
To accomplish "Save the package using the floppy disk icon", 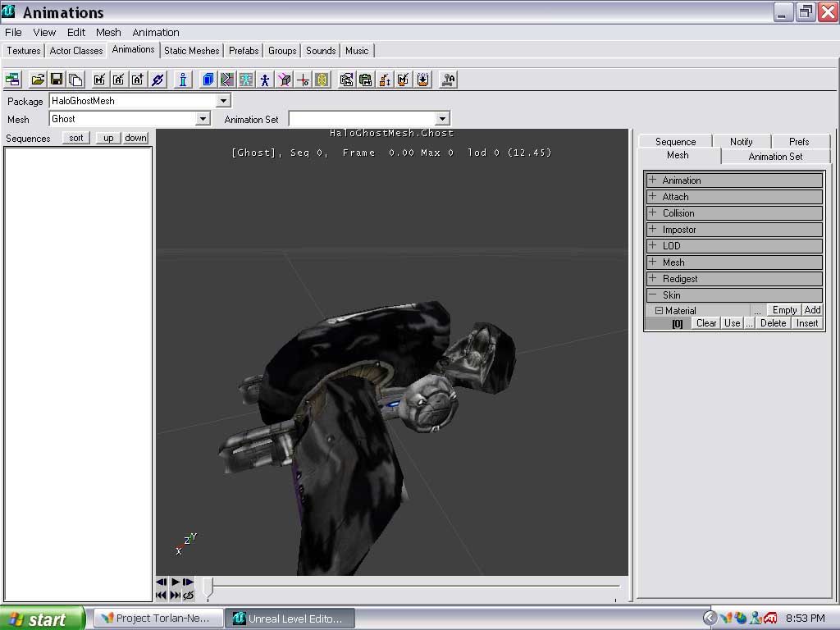I will click(x=57, y=80).
